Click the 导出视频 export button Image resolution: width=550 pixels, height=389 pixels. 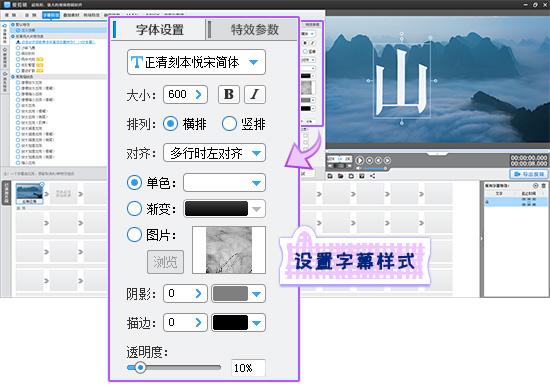pos(529,174)
